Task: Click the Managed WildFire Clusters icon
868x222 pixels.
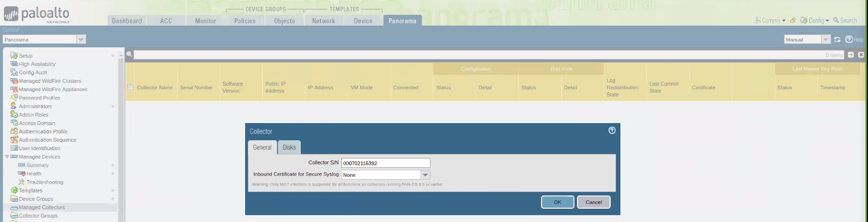Action: pos(14,81)
